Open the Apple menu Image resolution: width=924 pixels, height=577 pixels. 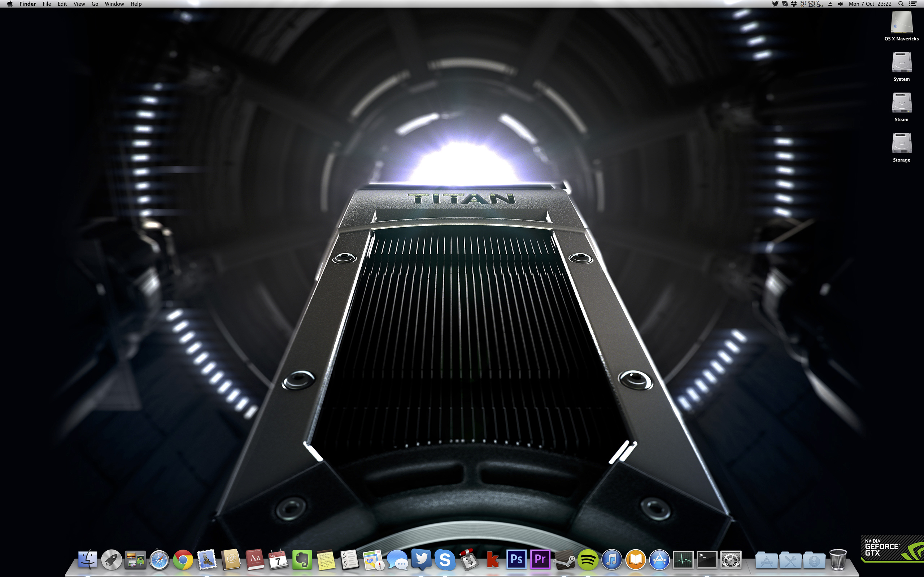click(10, 4)
